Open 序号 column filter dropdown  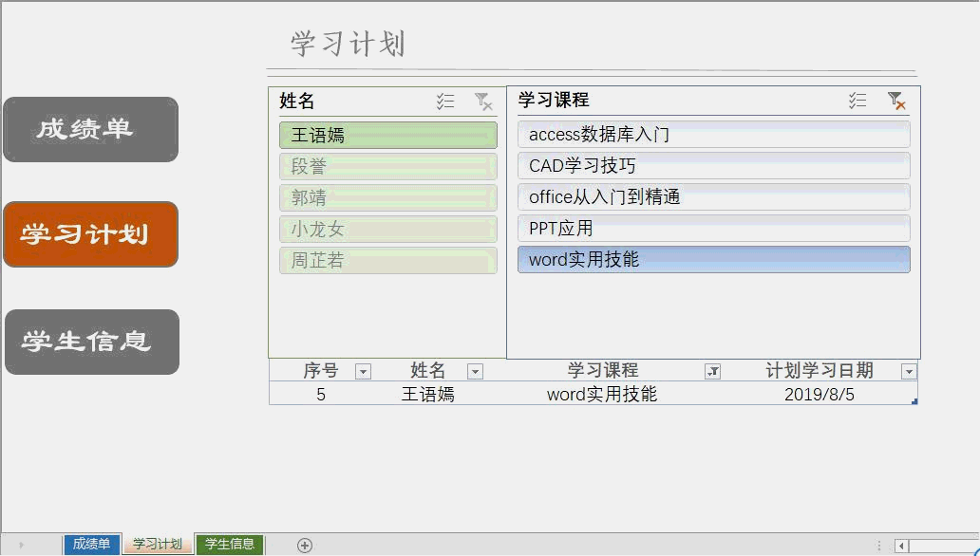[363, 372]
